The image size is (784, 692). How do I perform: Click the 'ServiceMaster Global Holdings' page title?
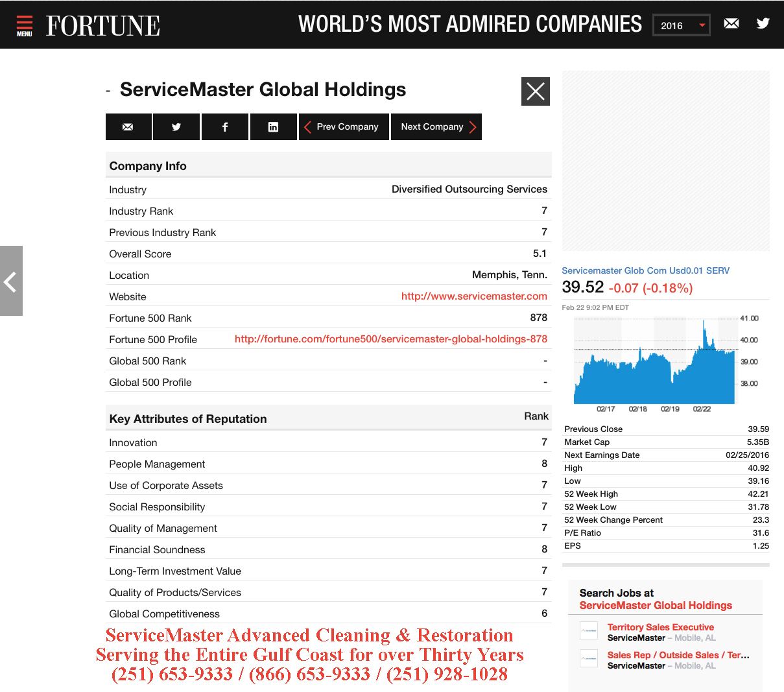[263, 89]
